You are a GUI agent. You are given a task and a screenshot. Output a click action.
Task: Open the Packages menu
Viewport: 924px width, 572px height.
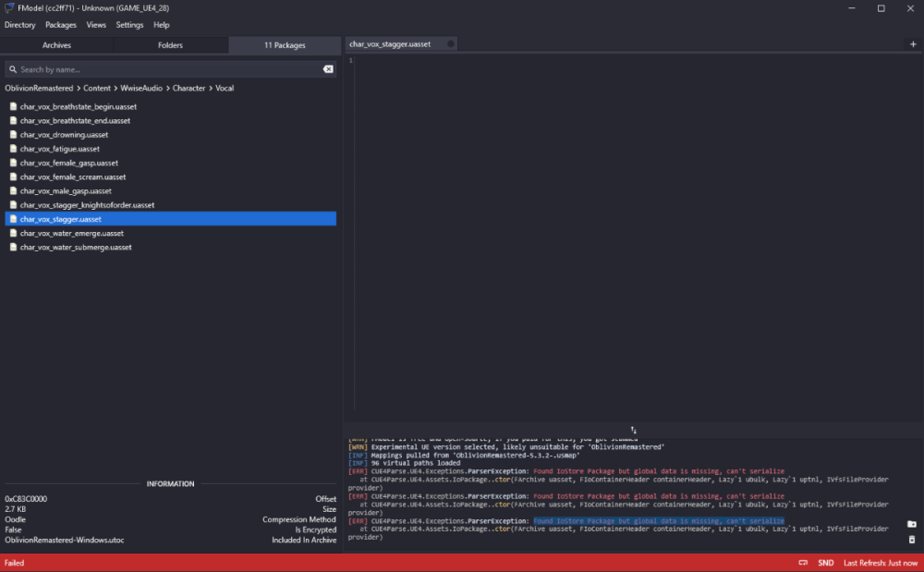click(x=61, y=25)
